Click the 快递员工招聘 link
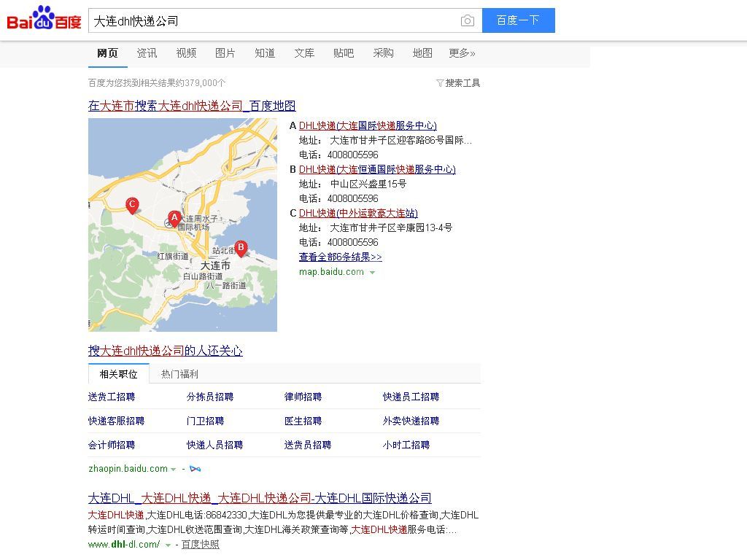This screenshot has height=560, width=747. click(x=411, y=397)
